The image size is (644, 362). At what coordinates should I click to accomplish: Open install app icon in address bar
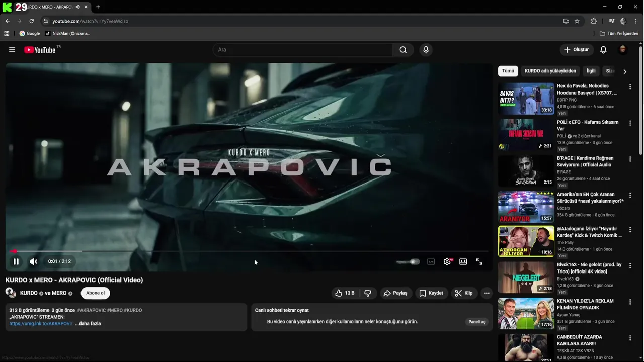[566, 21]
